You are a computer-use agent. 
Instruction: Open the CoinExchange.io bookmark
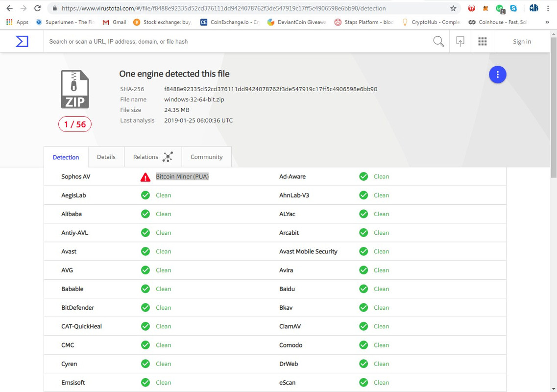coord(230,22)
